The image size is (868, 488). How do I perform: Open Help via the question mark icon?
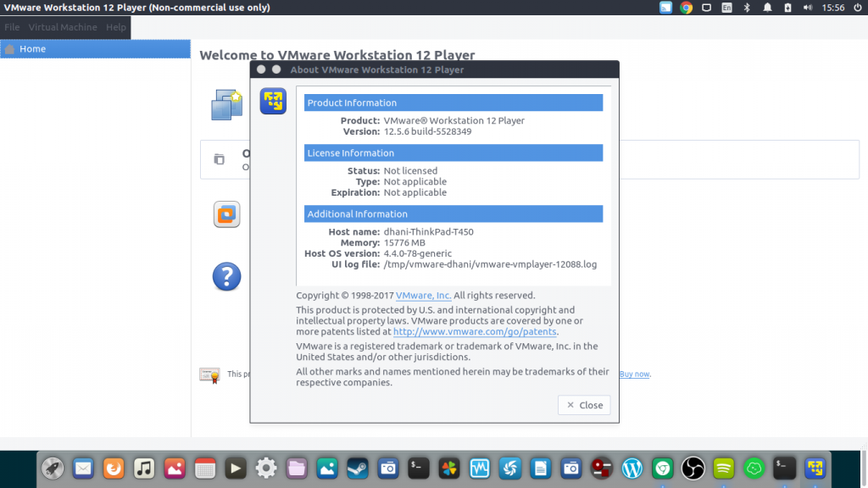(x=226, y=276)
